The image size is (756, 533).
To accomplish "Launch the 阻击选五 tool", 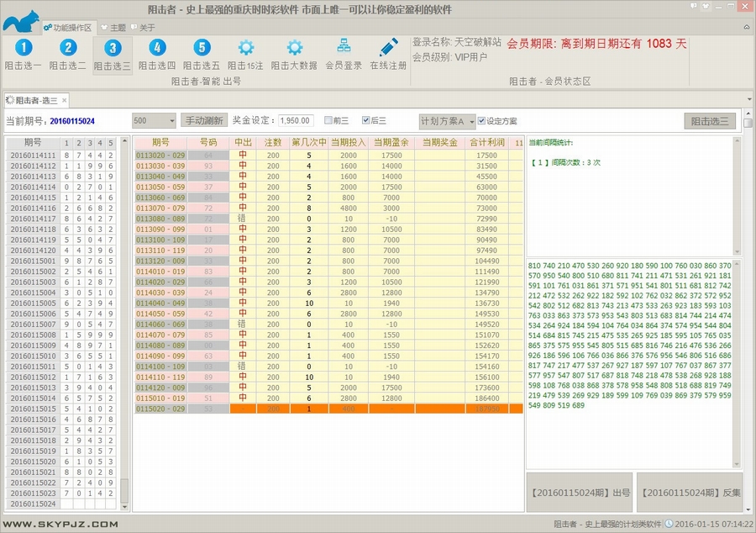I will click(202, 49).
